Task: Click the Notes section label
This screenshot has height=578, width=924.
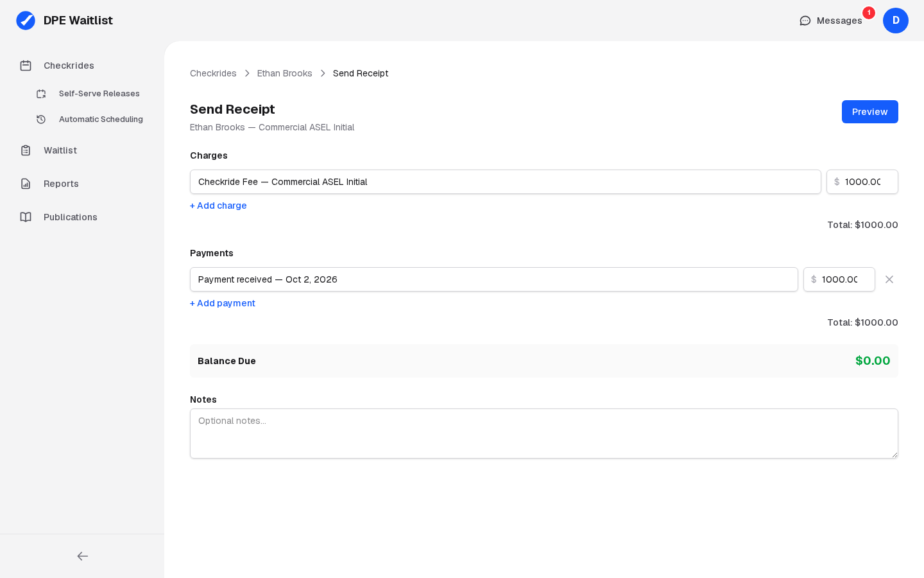Action: (x=203, y=399)
